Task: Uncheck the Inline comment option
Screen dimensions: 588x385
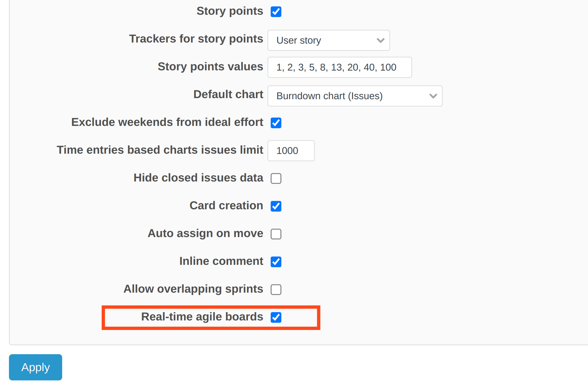Action: coord(276,262)
